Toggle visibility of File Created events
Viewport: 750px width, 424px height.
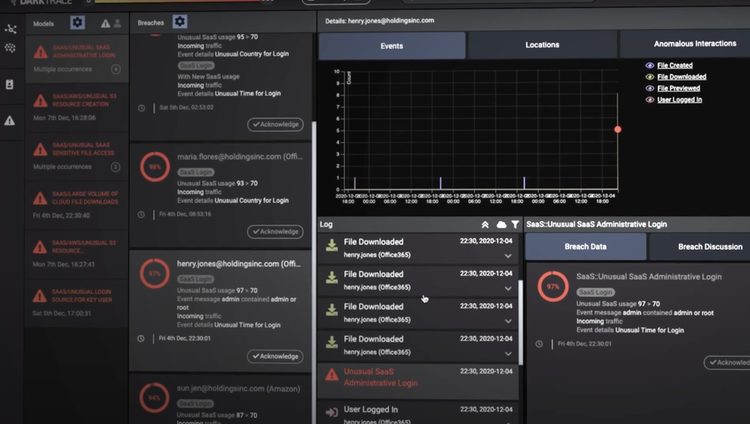pos(650,65)
